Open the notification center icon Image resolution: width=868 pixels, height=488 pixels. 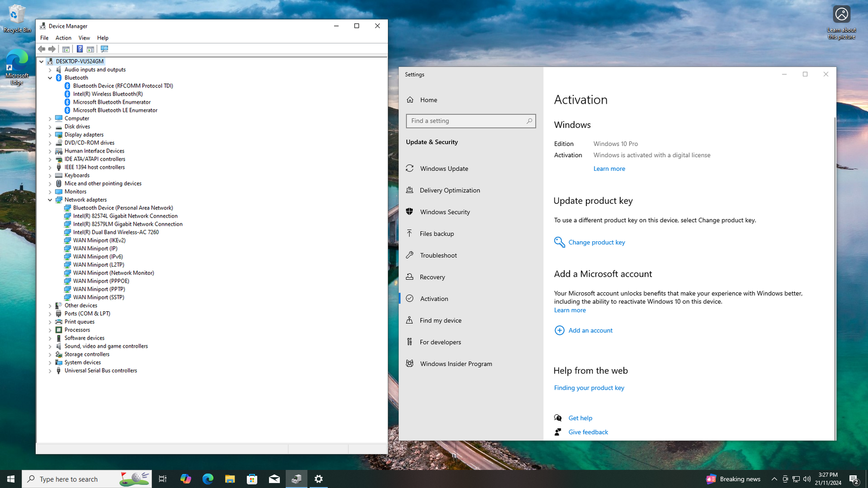pyautogui.click(x=854, y=479)
